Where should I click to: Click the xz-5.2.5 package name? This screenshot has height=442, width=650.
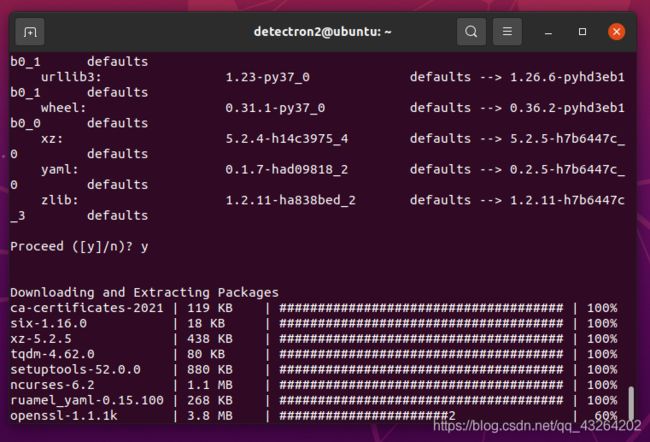pos(41,339)
